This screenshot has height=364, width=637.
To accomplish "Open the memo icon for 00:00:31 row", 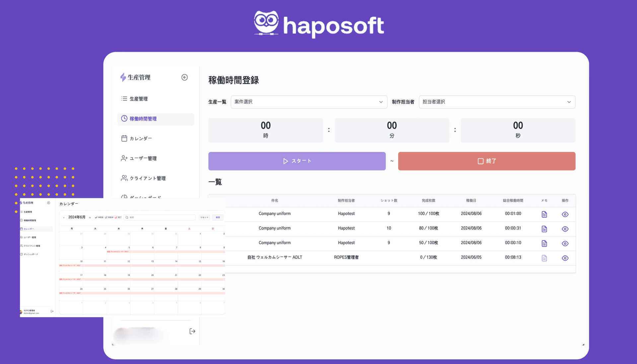I will pyautogui.click(x=544, y=229).
